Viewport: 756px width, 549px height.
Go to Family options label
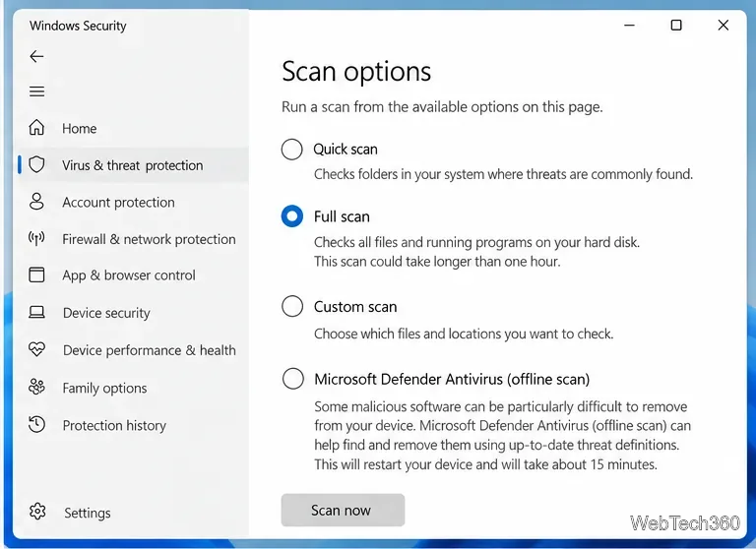coord(104,388)
